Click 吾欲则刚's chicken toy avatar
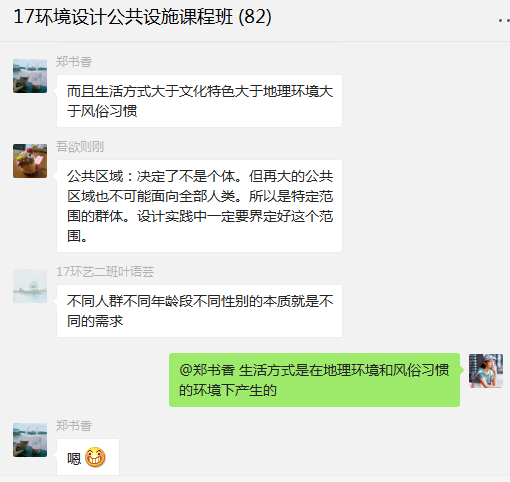Viewport: 510px width, 482px height. point(30,161)
